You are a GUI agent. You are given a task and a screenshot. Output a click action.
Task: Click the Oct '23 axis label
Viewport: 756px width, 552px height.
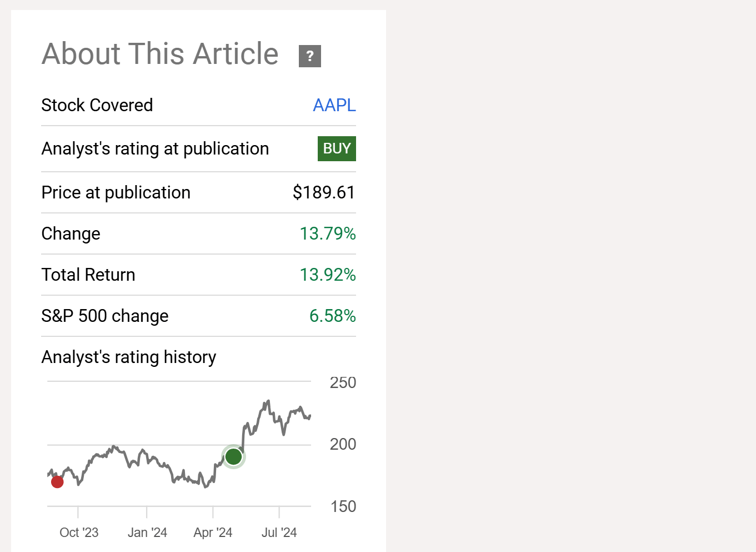(x=79, y=533)
